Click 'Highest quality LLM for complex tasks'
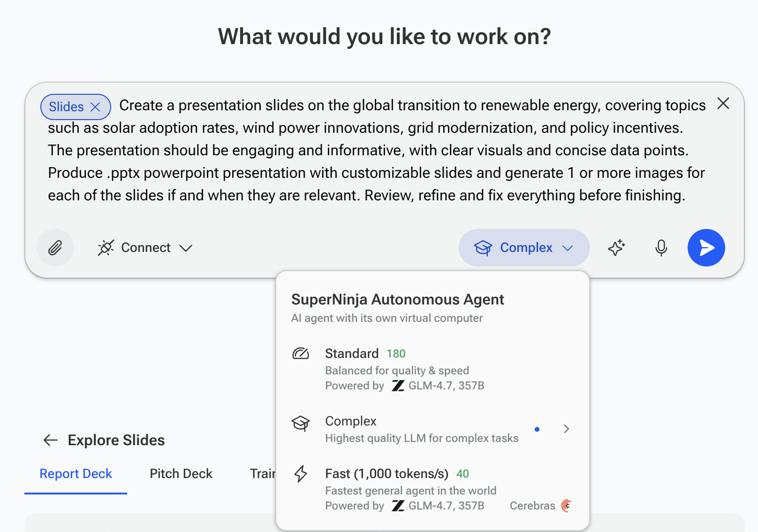 (x=422, y=438)
